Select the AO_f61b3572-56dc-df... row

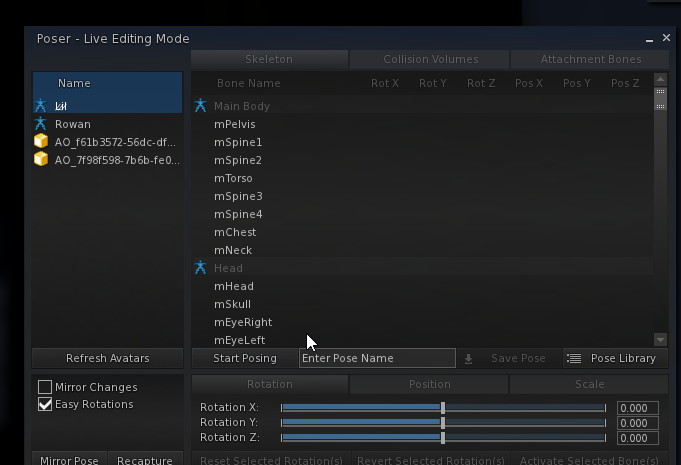click(x=107, y=142)
